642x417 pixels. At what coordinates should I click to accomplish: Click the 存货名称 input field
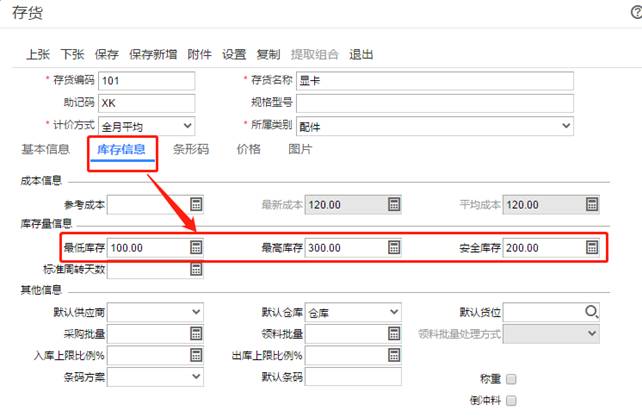435,81
